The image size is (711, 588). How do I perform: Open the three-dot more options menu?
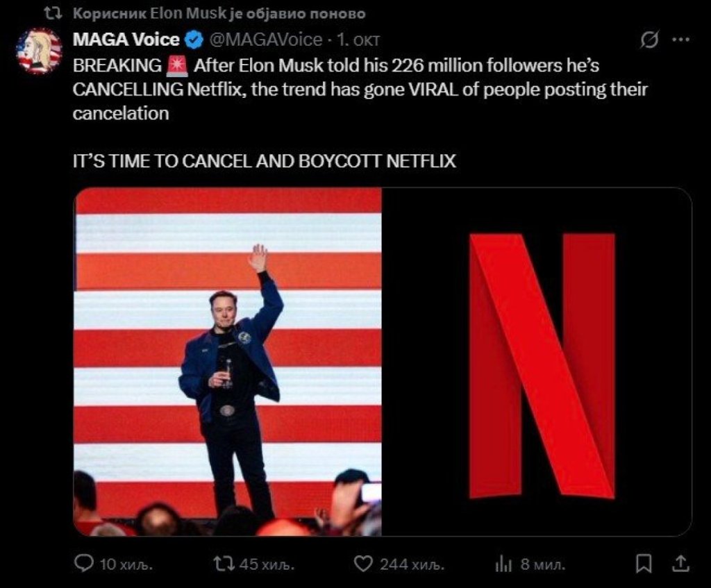pyautogui.click(x=681, y=40)
